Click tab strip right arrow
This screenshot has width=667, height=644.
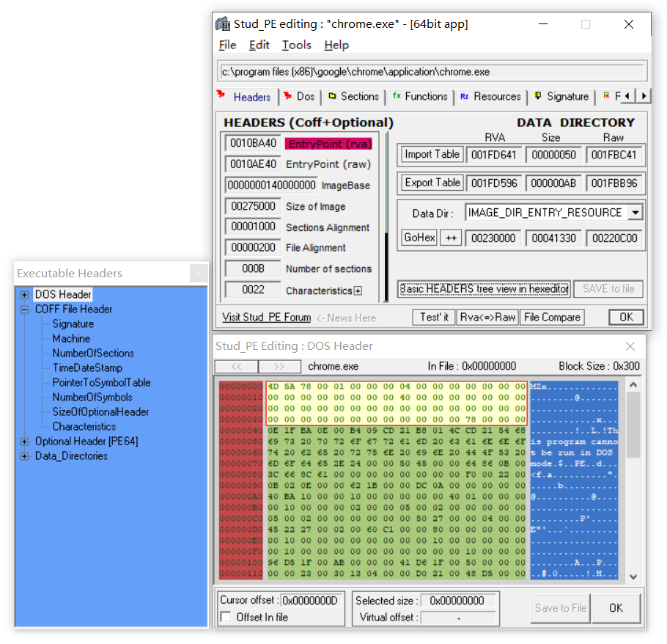(x=644, y=96)
